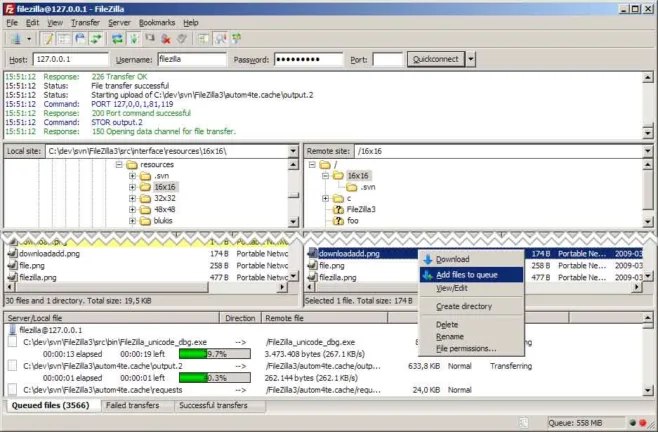Expand the local 48x48 folder
The width and height of the screenshot is (658, 432).
click(132, 209)
